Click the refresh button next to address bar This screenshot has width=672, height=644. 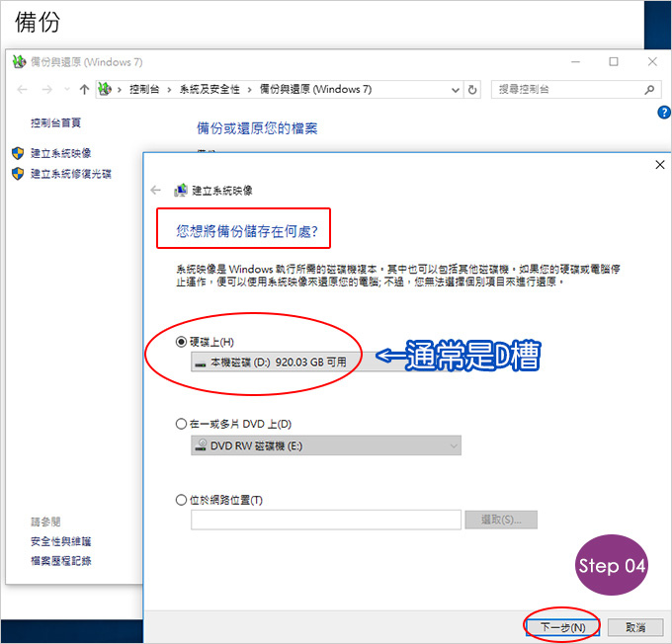coord(472,90)
